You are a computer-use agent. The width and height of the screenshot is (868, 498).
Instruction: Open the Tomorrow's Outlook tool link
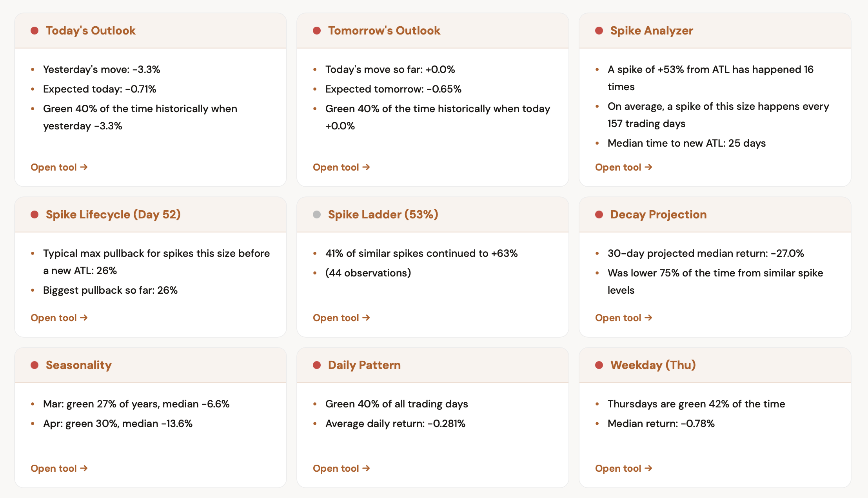[x=341, y=167]
